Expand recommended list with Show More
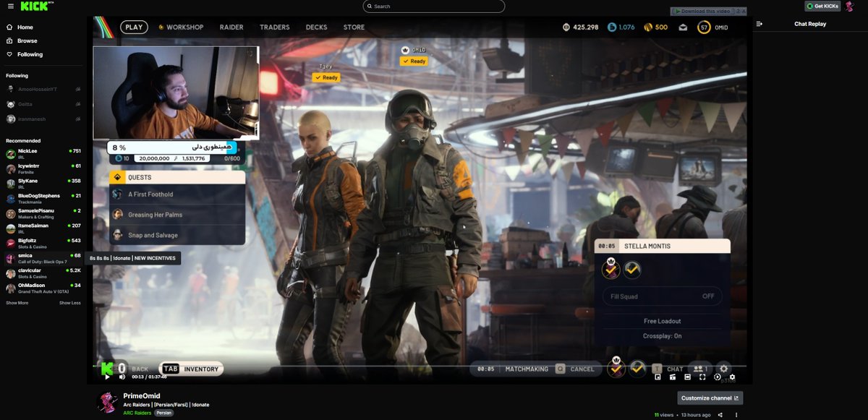This screenshot has height=420, width=868. (17, 303)
